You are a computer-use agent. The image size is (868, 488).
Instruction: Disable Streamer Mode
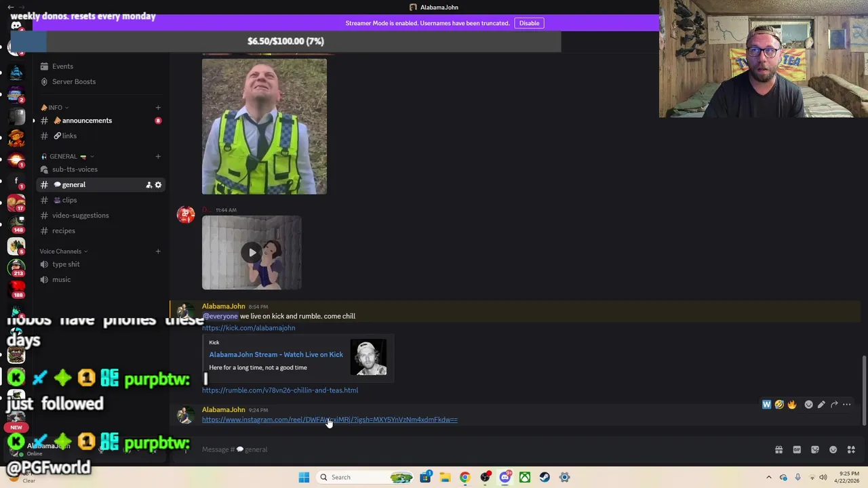[529, 23]
